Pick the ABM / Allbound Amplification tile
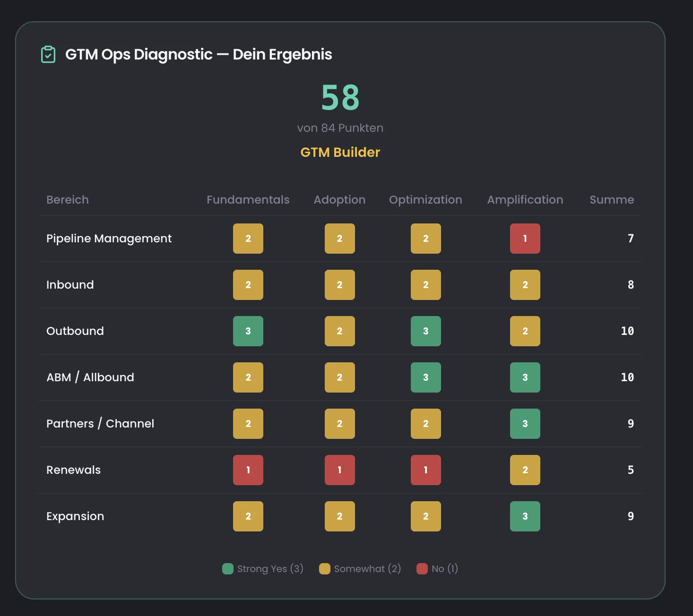Screen dimensions: 693x616 point(525,377)
